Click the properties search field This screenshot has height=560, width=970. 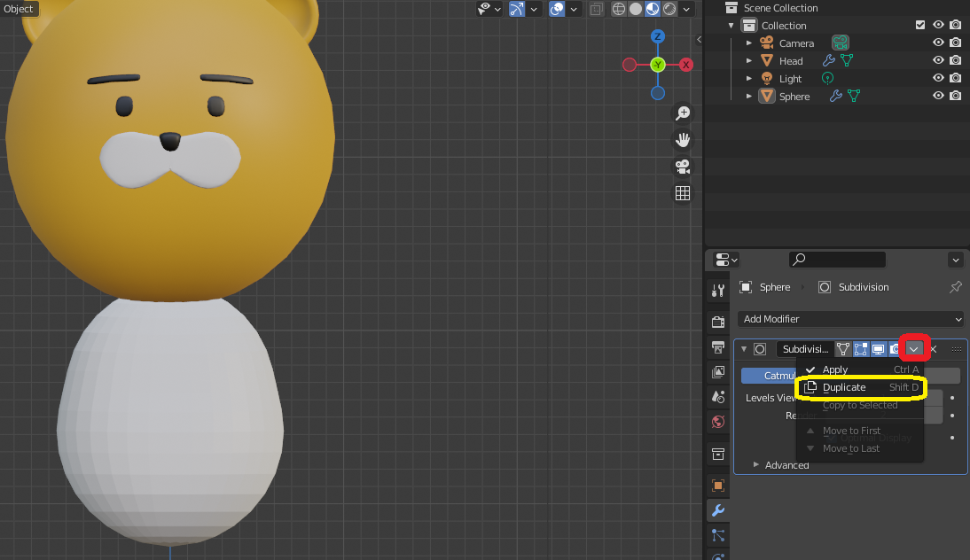[x=838, y=260]
